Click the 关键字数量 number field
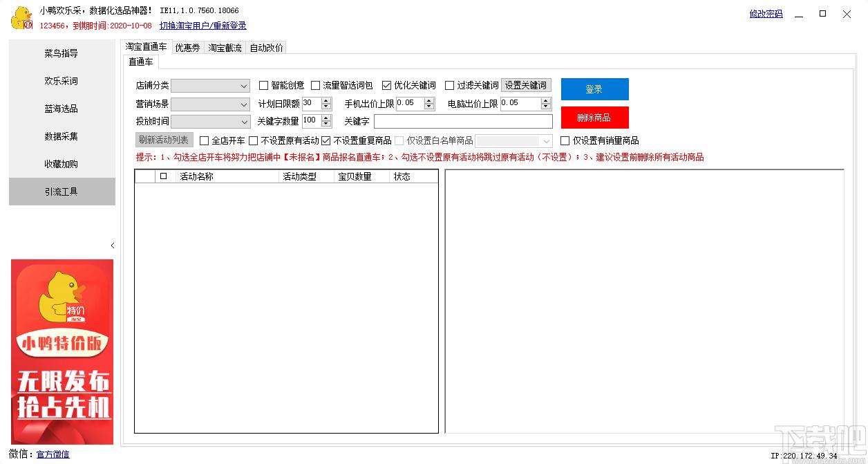868x464 pixels. (x=312, y=121)
